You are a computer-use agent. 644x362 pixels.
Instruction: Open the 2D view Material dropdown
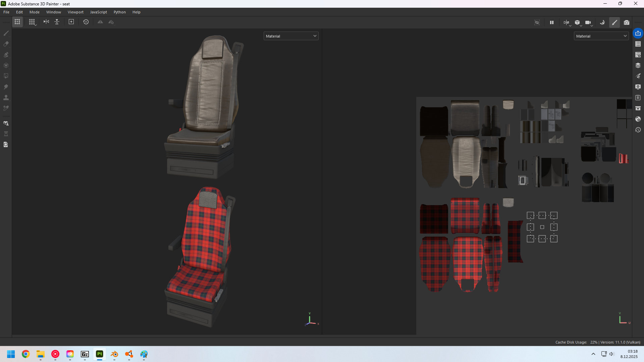[601, 36]
